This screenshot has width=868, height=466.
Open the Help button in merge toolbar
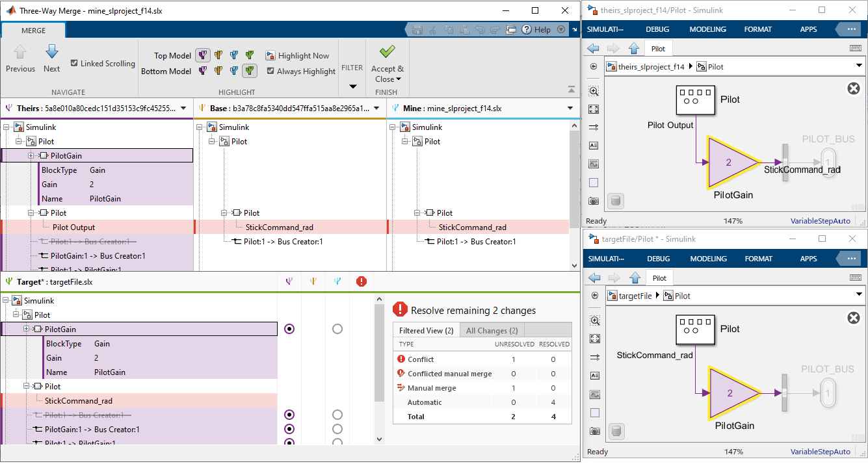click(x=536, y=29)
